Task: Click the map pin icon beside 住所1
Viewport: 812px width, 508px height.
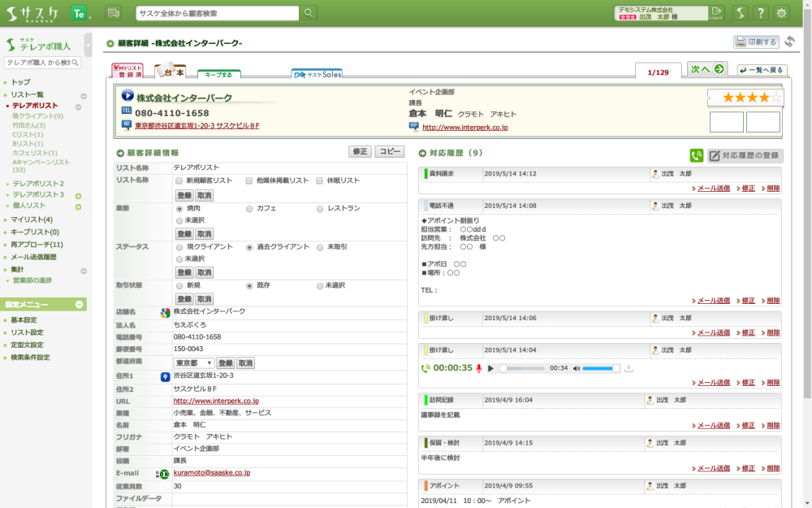Action: tap(165, 376)
